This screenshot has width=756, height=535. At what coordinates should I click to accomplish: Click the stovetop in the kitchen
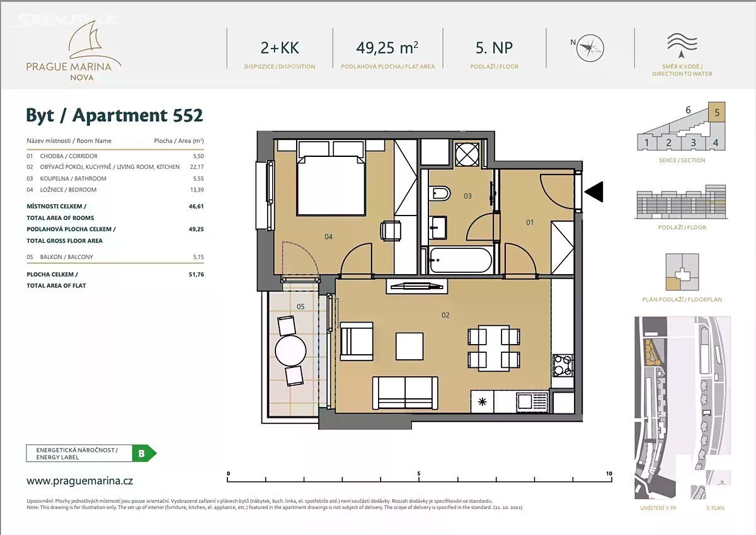pos(562,365)
